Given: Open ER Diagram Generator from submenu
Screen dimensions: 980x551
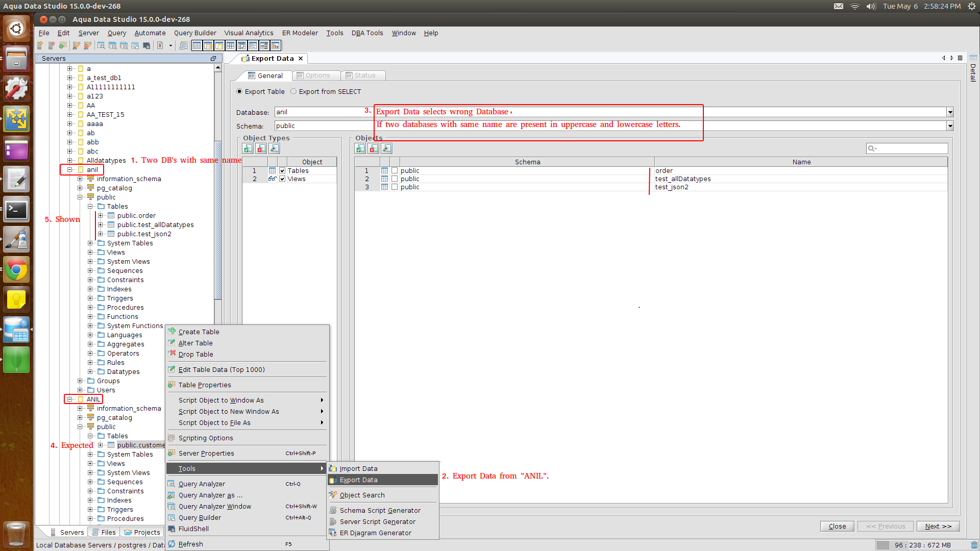Looking at the screenshot, I should 375,533.
